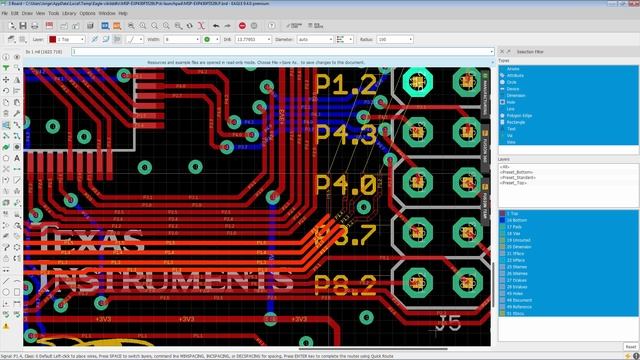640x360 pixels.
Task: Click the Info tool icon
Action: tap(6, 57)
